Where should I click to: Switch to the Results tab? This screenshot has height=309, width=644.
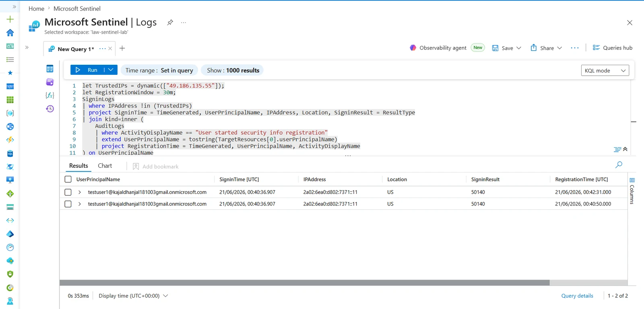pos(78,166)
